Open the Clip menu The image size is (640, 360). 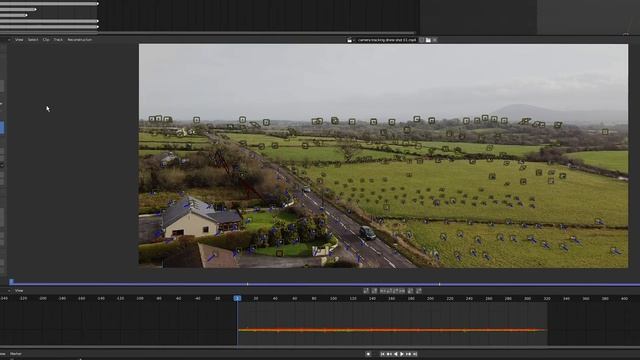46,40
